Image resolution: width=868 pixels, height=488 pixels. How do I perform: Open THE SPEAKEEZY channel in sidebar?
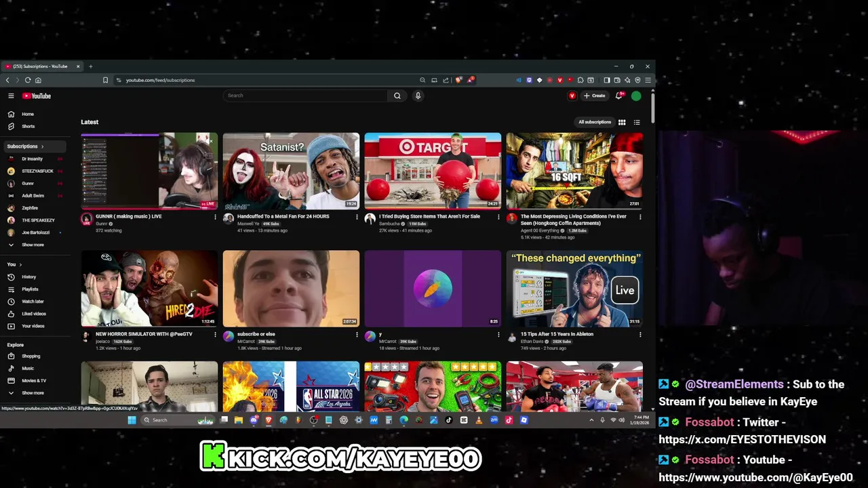(x=34, y=220)
